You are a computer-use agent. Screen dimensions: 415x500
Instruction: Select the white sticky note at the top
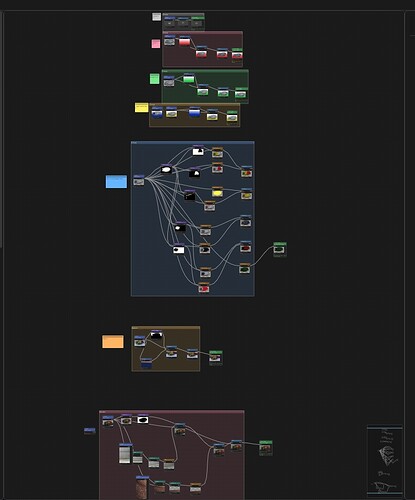[x=156, y=17]
